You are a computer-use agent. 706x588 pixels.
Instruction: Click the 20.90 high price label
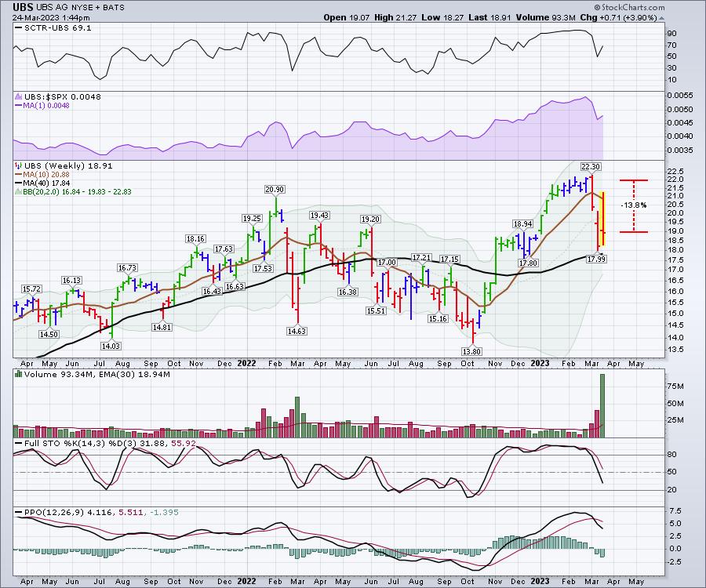coord(275,189)
